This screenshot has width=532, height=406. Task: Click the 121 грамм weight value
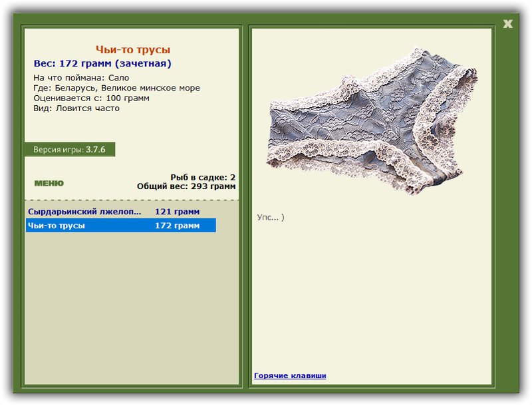point(177,212)
